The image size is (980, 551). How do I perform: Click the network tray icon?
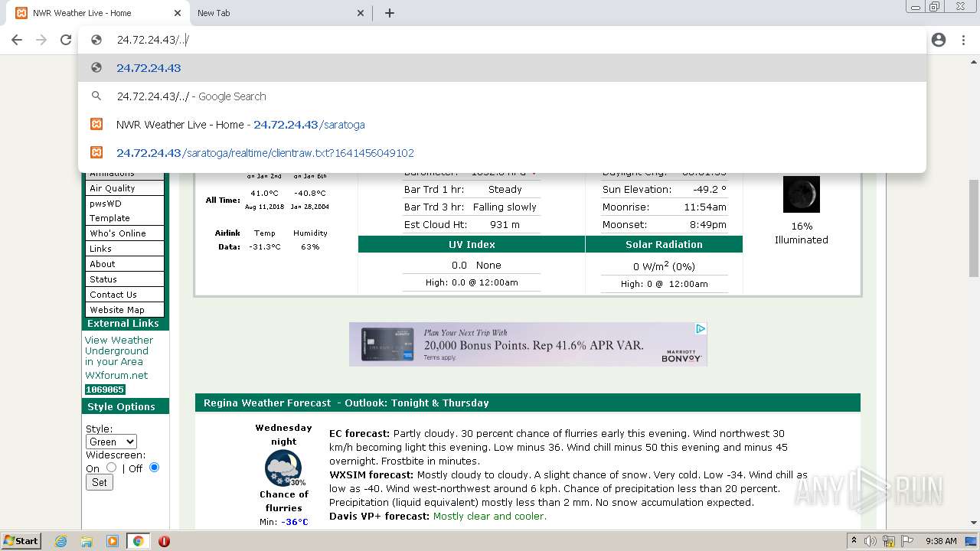[889, 541]
